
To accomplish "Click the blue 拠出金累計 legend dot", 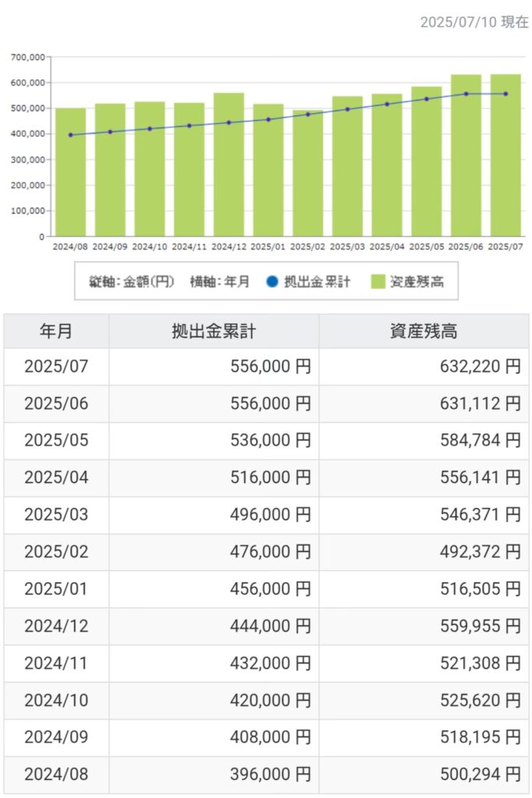I will (272, 281).
